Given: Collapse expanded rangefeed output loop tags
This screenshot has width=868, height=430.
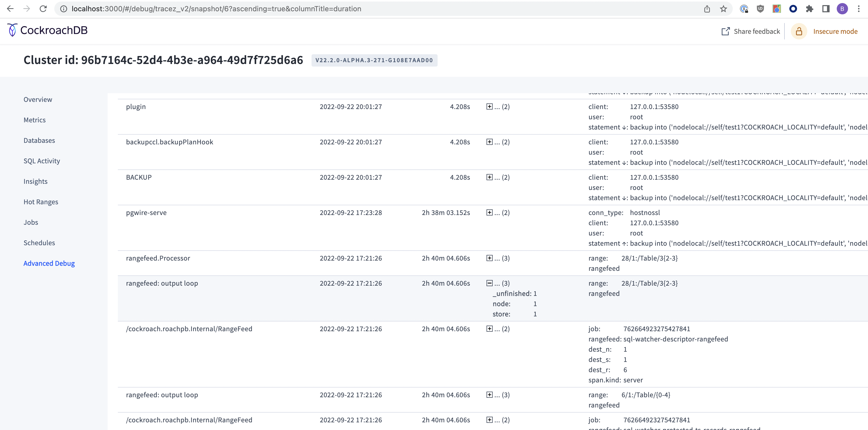Looking at the screenshot, I should [490, 283].
